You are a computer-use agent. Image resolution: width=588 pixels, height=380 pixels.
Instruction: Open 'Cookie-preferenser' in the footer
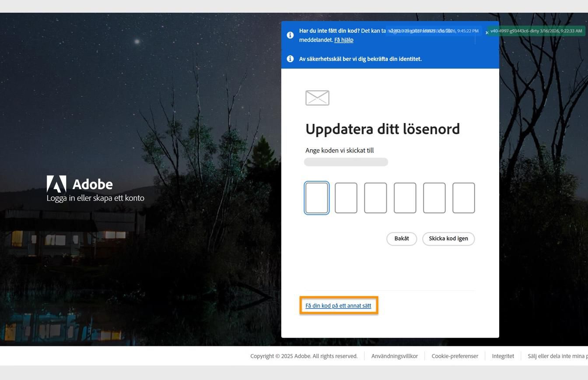[x=455, y=356]
